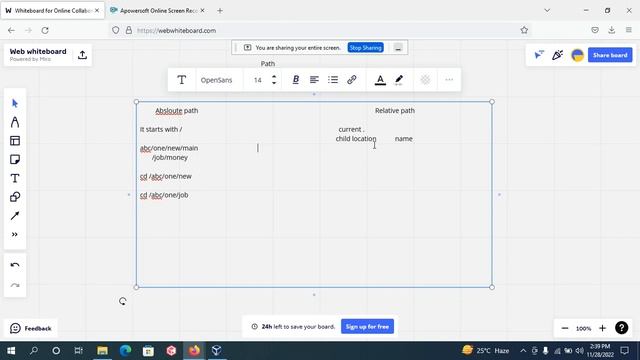
Task: Open background opacity color option
Action: 425,80
